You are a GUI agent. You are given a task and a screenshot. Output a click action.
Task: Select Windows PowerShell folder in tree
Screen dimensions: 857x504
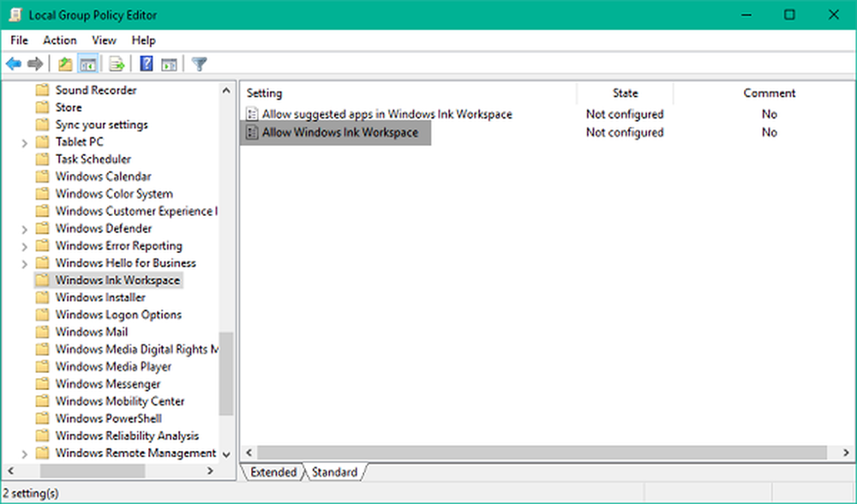point(108,418)
